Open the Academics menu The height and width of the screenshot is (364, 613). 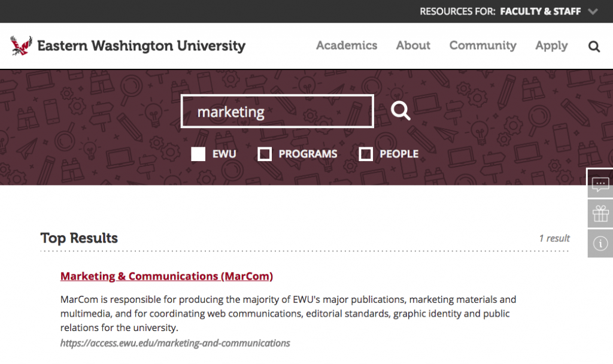[347, 45]
